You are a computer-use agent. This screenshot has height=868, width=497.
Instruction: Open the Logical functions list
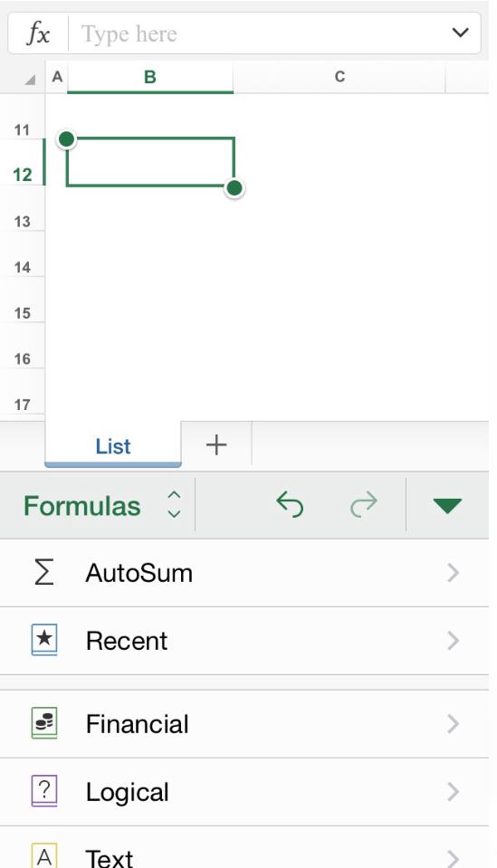click(x=244, y=792)
